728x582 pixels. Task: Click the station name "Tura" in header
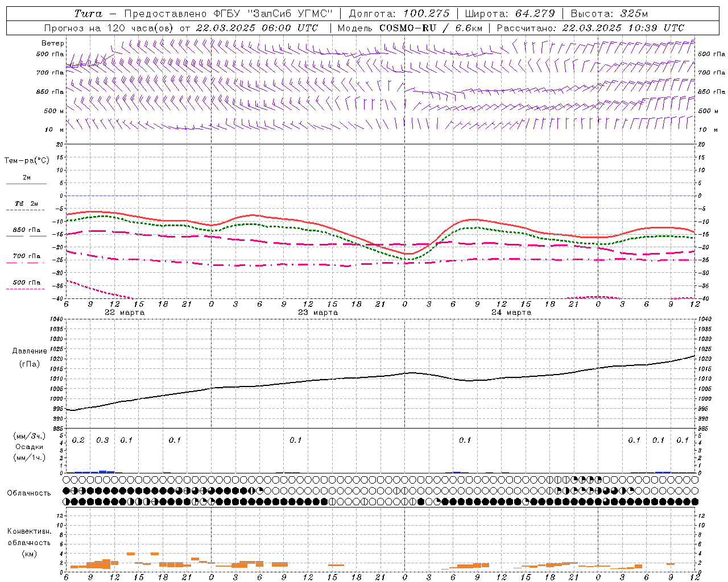coord(88,14)
